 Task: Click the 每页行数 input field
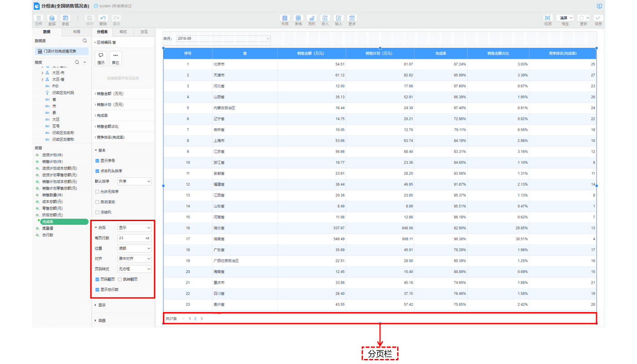[x=131, y=238]
